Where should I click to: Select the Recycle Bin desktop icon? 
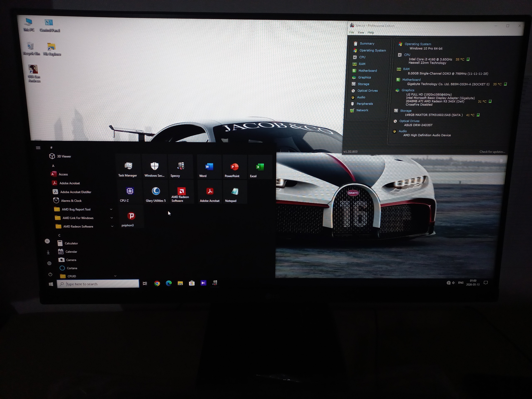(x=31, y=48)
